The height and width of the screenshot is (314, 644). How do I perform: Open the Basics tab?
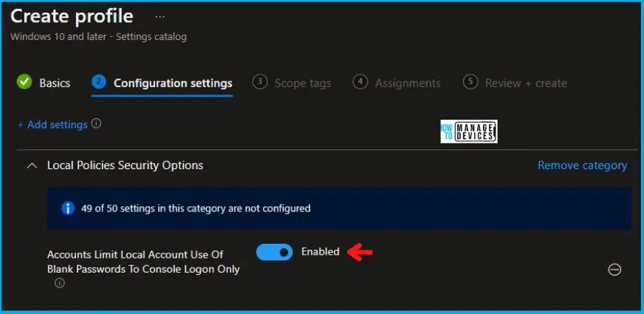(55, 83)
